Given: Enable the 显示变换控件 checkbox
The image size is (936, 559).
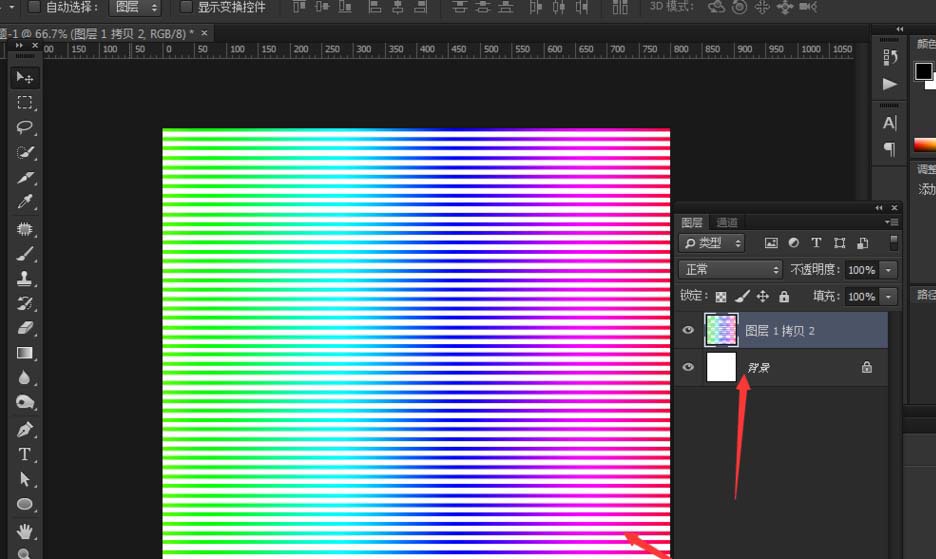Looking at the screenshot, I should coord(185,7).
